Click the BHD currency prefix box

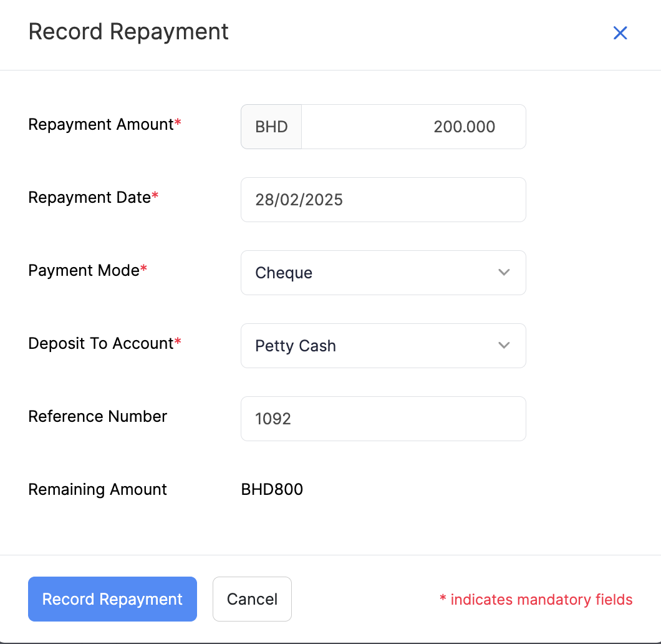coord(271,127)
